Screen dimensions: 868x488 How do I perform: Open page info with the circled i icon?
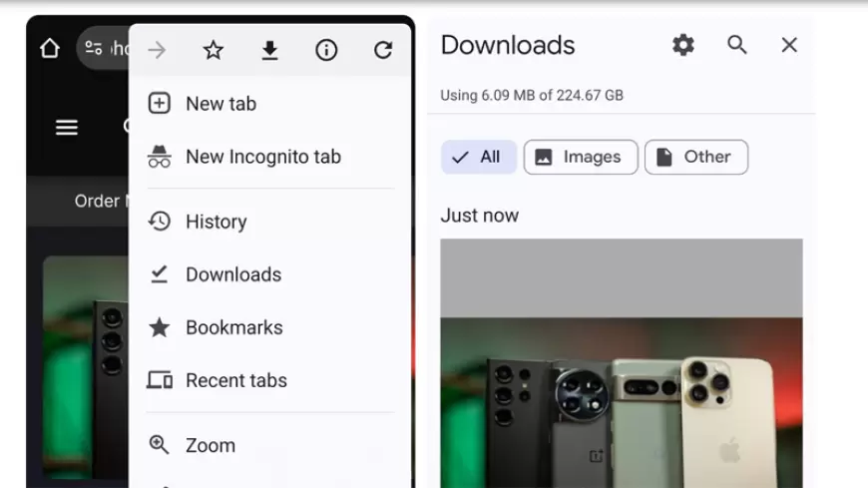(x=326, y=50)
